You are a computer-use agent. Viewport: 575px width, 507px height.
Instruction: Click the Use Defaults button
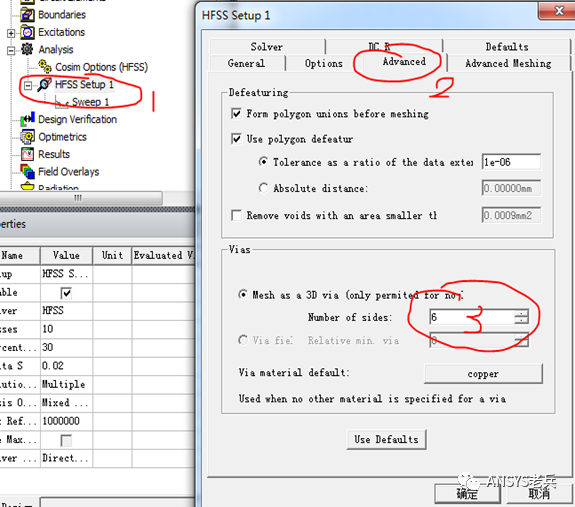pos(386,439)
